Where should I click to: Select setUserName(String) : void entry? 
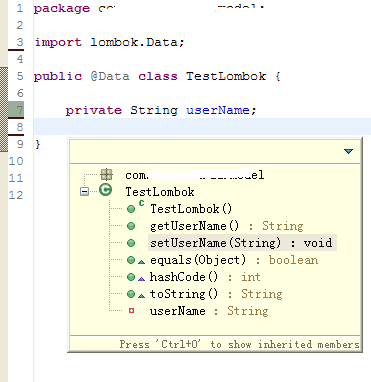(241, 243)
